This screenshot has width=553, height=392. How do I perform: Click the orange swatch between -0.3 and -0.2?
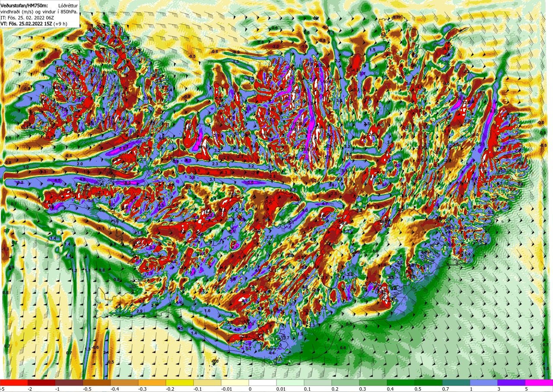point(152,383)
